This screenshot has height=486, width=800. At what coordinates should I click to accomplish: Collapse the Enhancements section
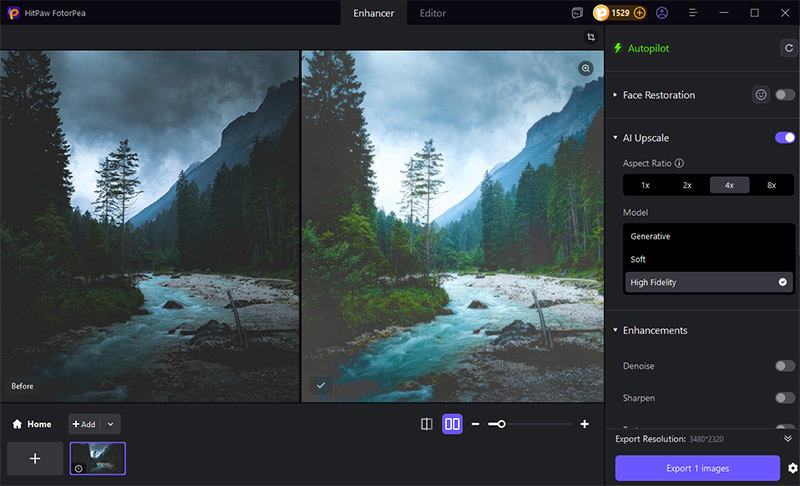coord(615,330)
